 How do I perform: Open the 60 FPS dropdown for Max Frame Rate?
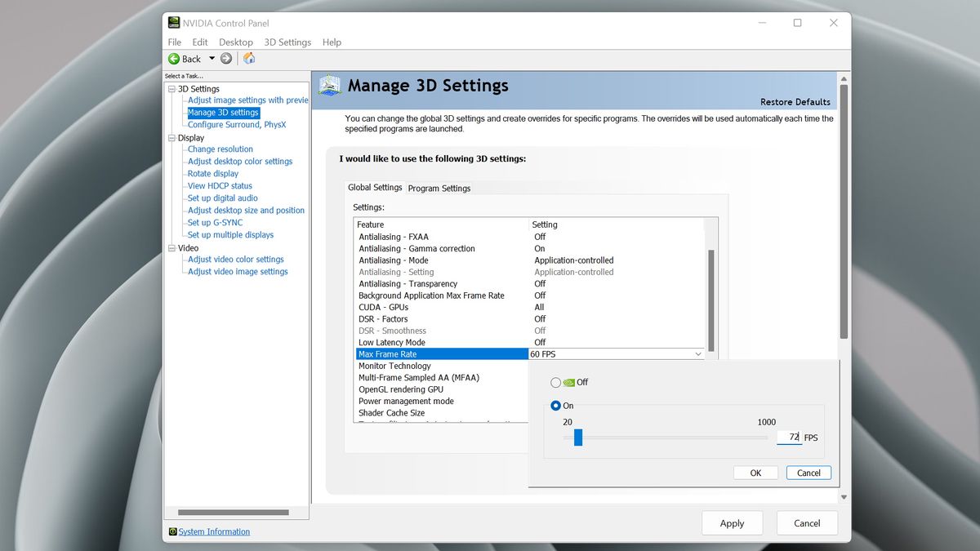697,353
